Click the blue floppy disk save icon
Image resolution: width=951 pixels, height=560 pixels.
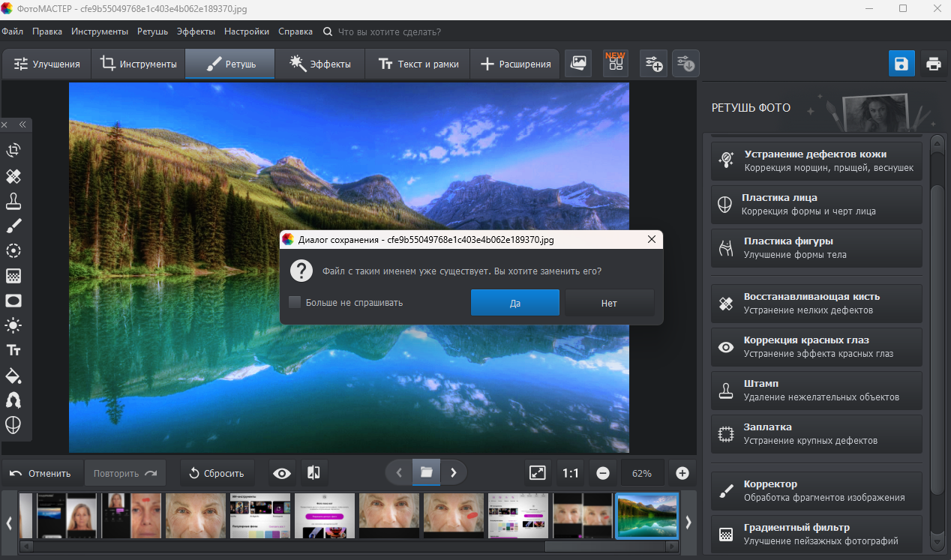[x=901, y=64]
